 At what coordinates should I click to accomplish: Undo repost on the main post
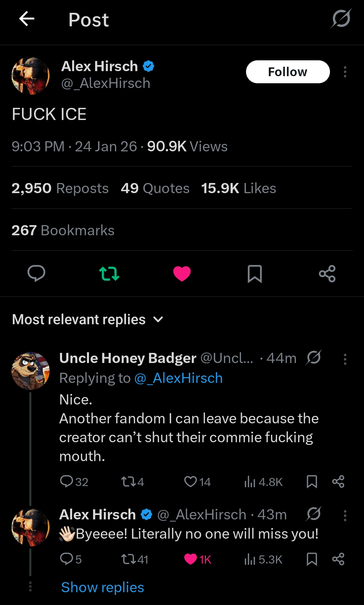click(109, 273)
